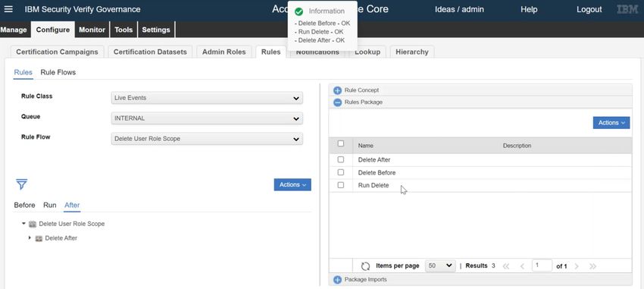644x289 pixels.
Task: Collapse the Delete User Role Scope tree node
Action: pyautogui.click(x=23, y=224)
